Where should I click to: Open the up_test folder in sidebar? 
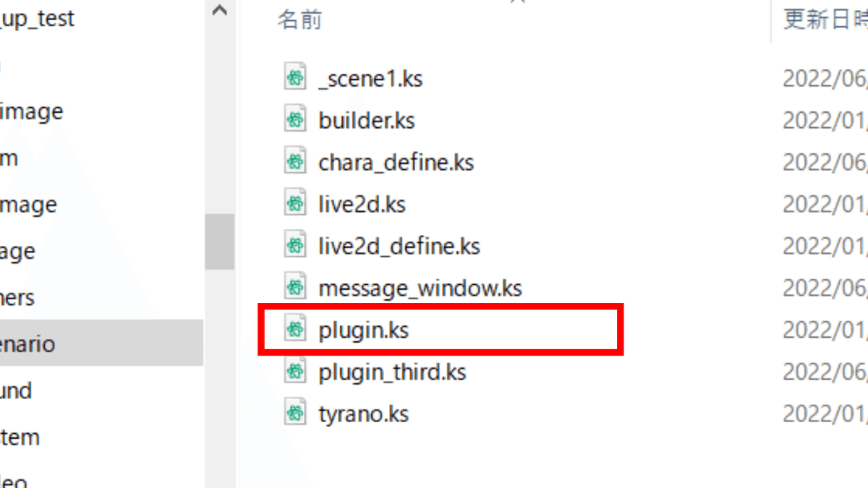(x=38, y=19)
